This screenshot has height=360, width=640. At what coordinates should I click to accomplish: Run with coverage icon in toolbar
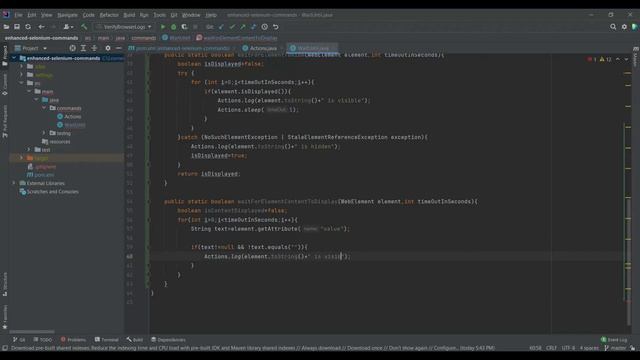(184, 27)
